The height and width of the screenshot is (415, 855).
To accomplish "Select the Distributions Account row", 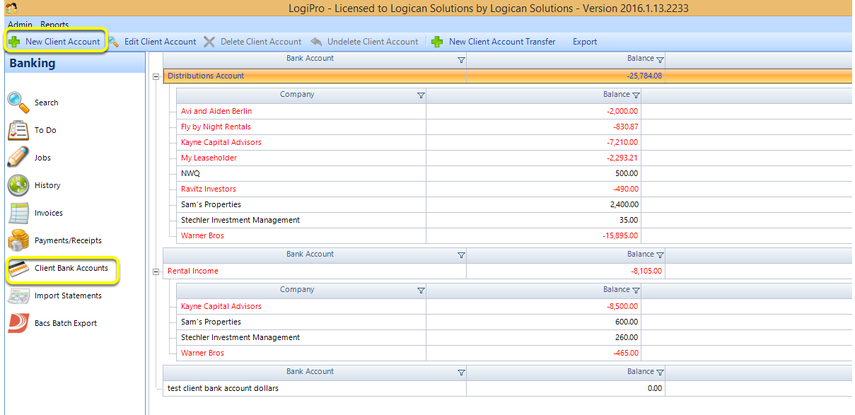I will 509,76.
